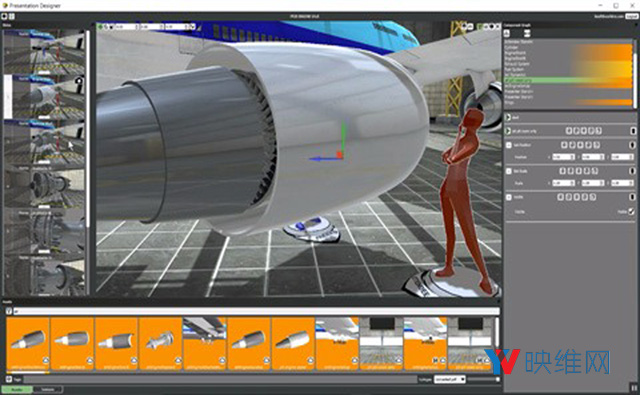Image resolution: width=640 pixels, height=395 pixels.
Task: Click the first orange engine model thumbnail
Action: pos(28,344)
